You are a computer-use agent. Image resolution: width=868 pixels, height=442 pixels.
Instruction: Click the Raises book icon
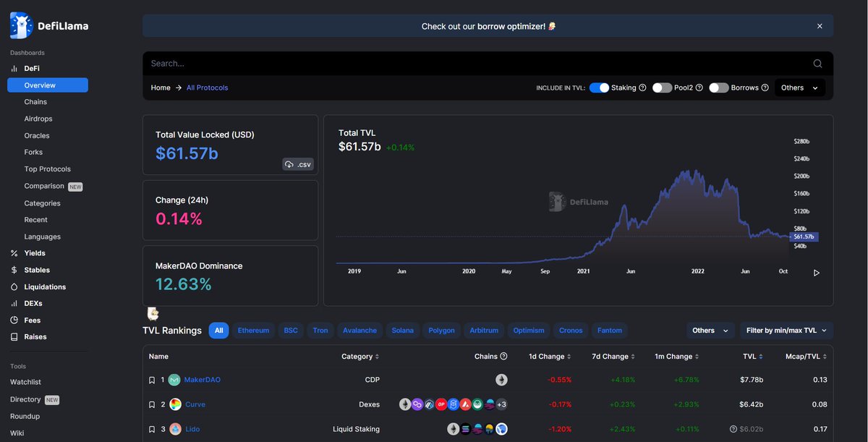[14, 337]
